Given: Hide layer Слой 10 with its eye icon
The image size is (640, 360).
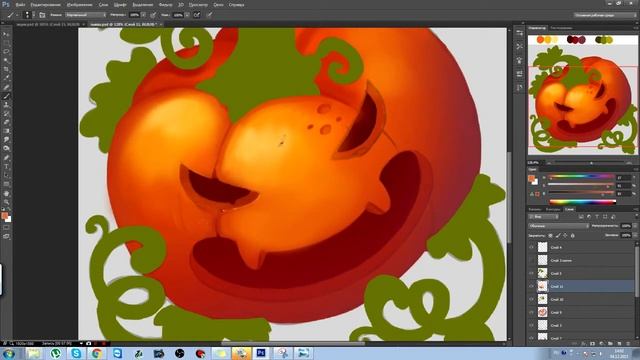Looking at the screenshot, I should [x=531, y=299].
